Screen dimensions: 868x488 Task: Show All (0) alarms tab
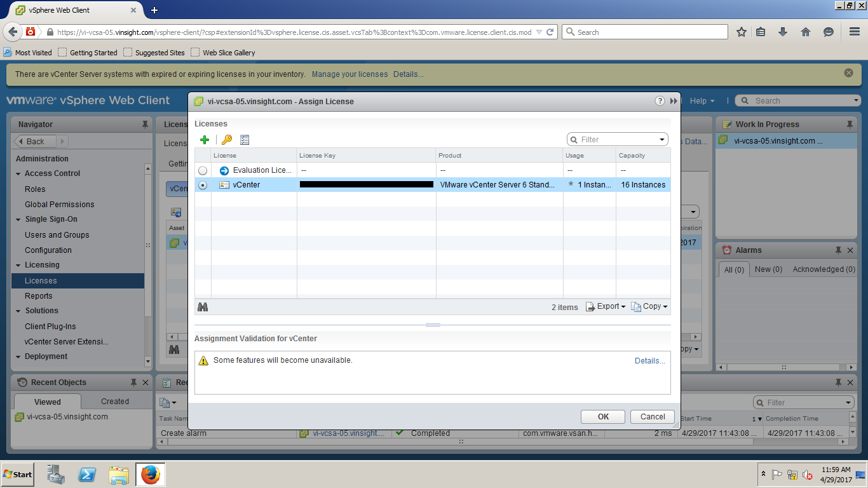734,269
